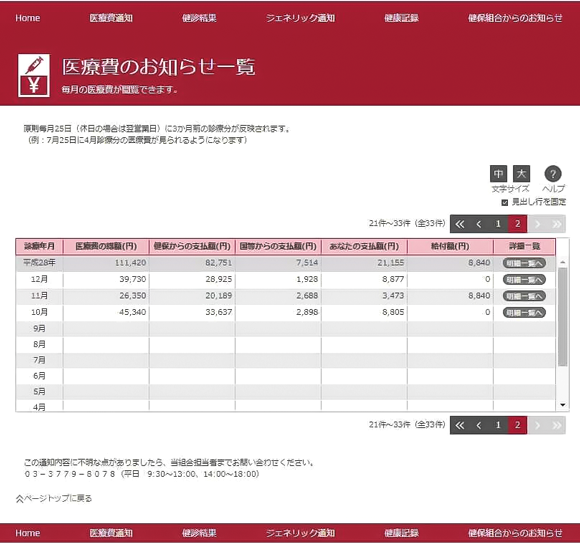Click the 6月 row label
Screen dimensions: 580x543
[x=39, y=376]
